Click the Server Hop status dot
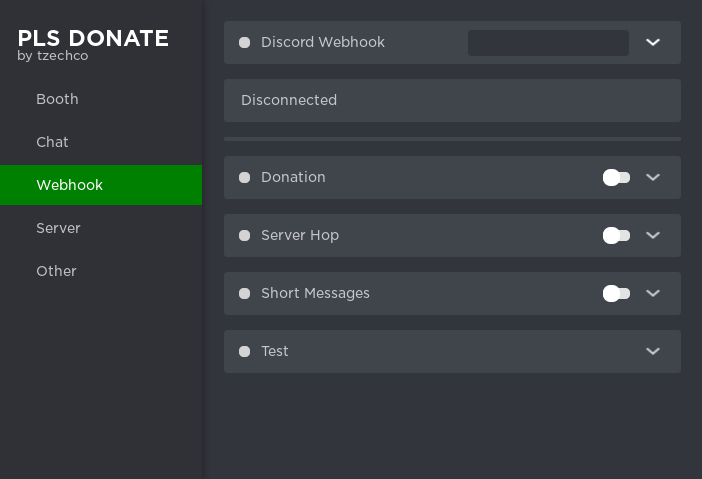702x479 pixels. pyautogui.click(x=244, y=235)
